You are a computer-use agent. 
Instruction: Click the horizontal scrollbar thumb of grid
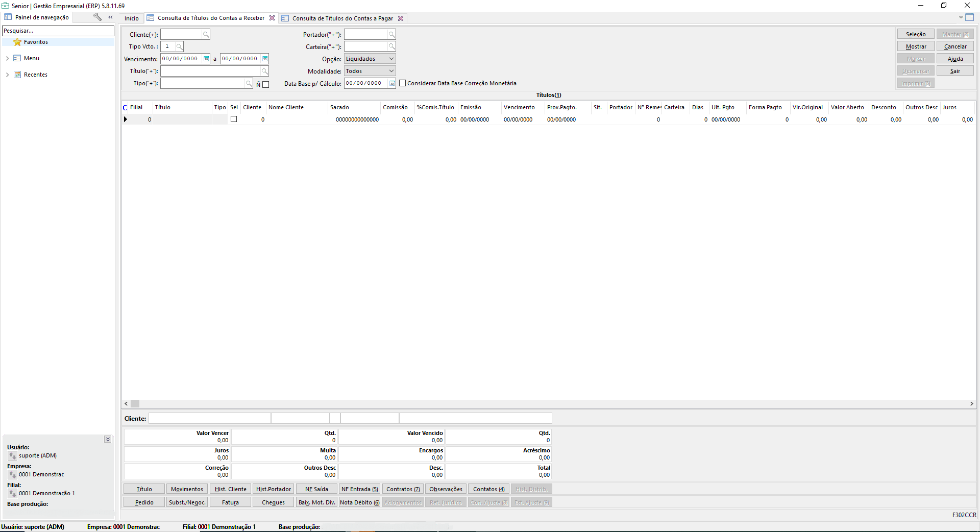click(x=135, y=403)
